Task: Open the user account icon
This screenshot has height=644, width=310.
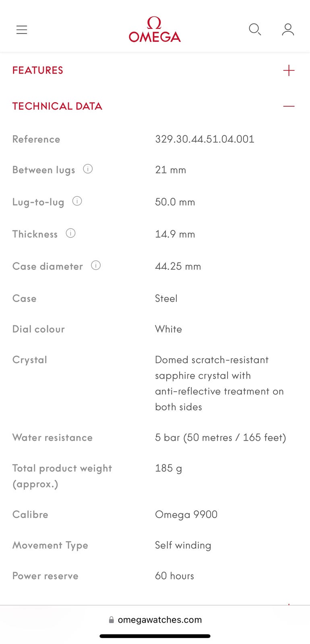Action: [288, 29]
